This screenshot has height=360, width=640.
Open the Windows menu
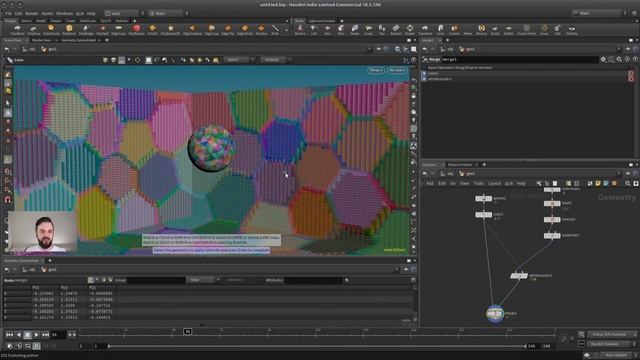tap(64, 13)
